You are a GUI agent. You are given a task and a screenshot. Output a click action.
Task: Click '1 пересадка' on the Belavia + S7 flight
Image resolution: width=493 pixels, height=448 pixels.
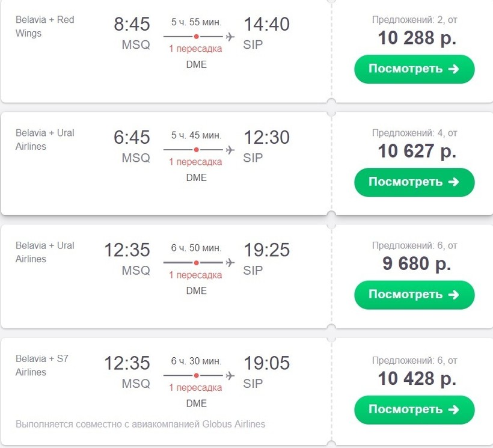click(x=195, y=388)
